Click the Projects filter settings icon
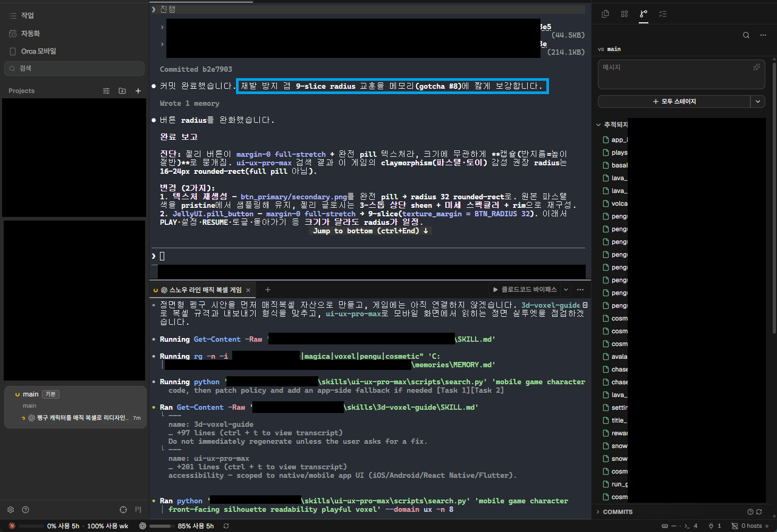Screen dimensions: 777x532 click(x=106, y=91)
